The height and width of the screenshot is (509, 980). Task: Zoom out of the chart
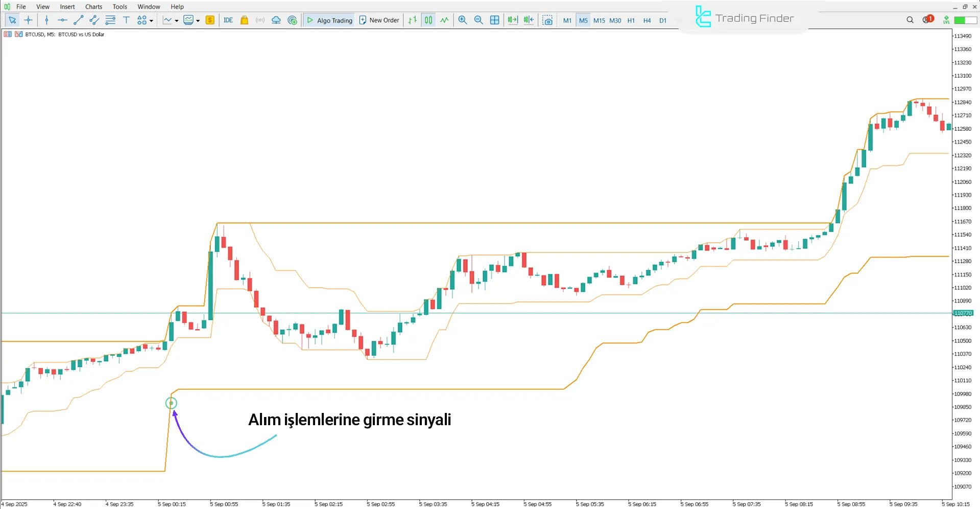(479, 20)
